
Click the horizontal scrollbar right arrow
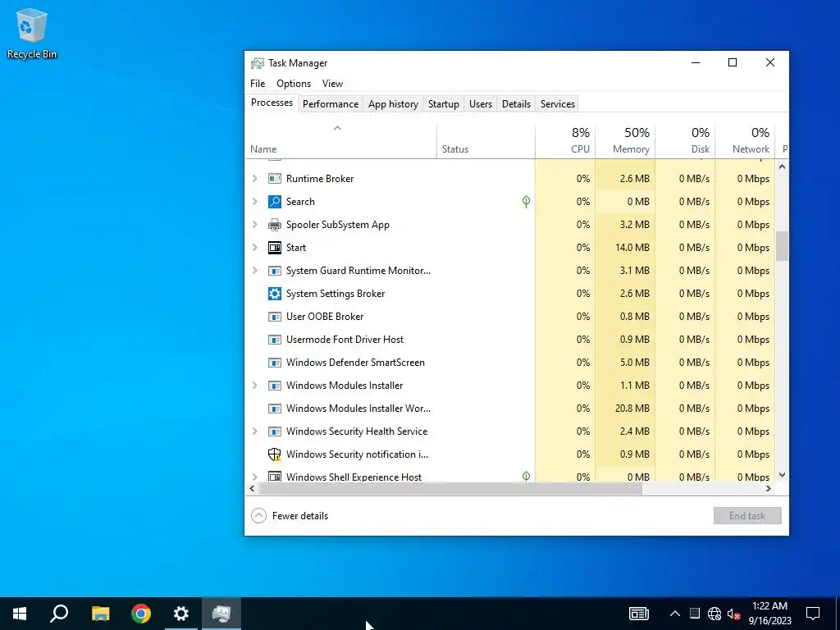(x=768, y=489)
